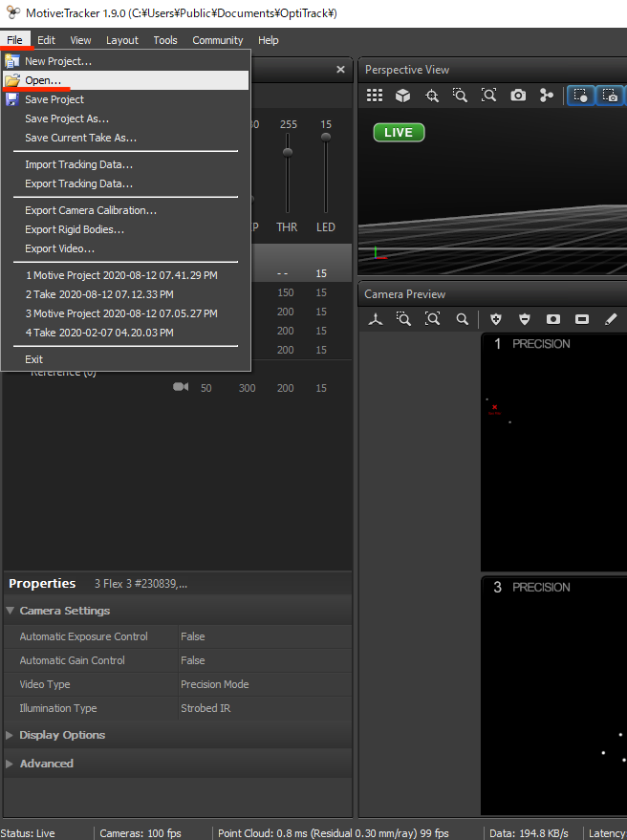Click zoom-to-fit icon in Perspective View toolbar

tap(488, 96)
